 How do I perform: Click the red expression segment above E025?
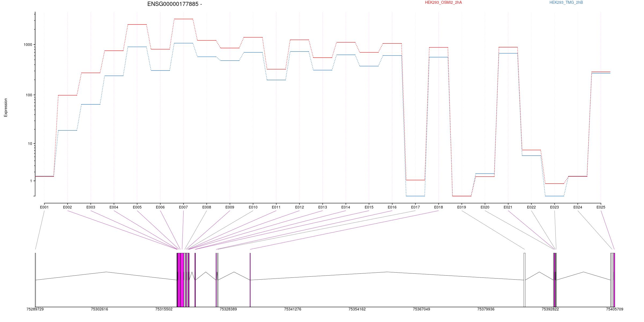pos(601,72)
